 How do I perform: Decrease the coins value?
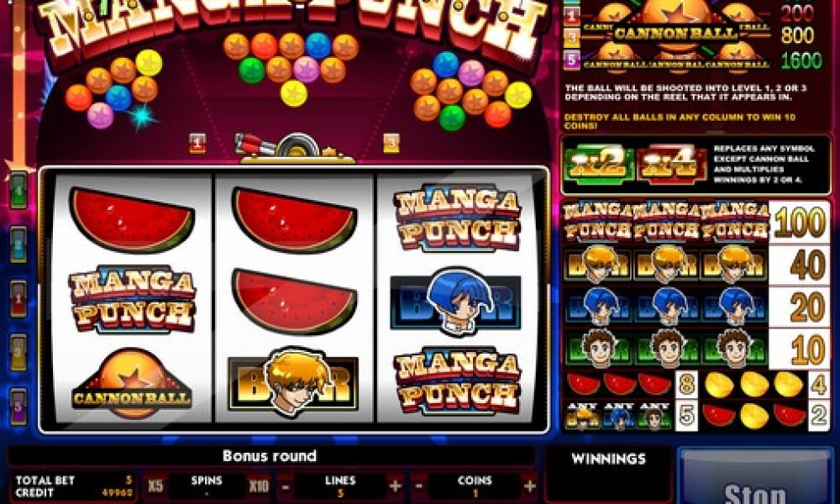click(x=419, y=486)
